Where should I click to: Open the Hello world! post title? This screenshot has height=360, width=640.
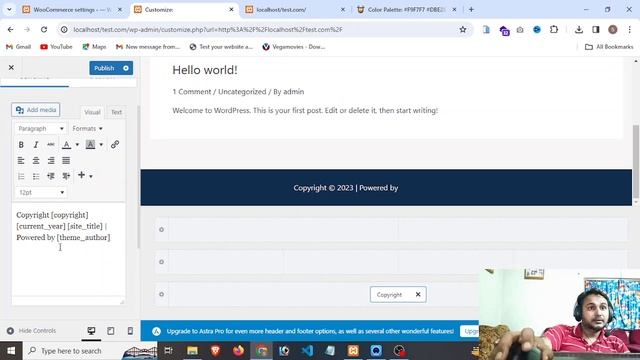[x=205, y=70]
